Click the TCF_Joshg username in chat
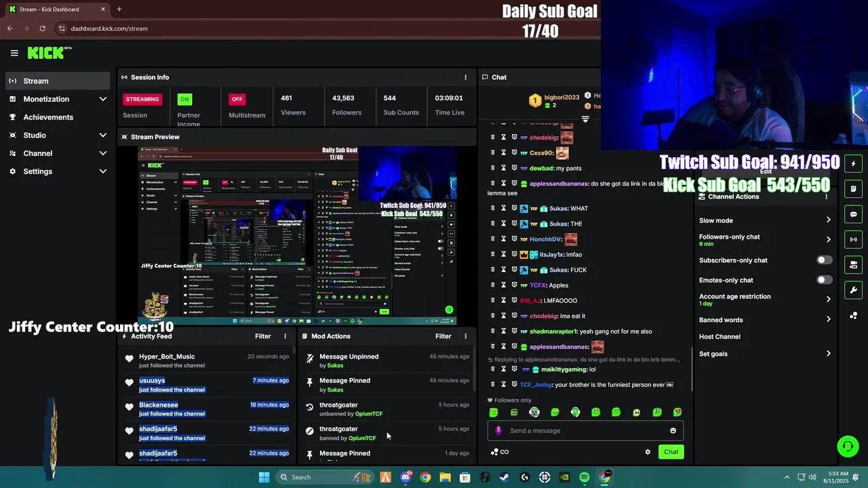 click(x=536, y=385)
